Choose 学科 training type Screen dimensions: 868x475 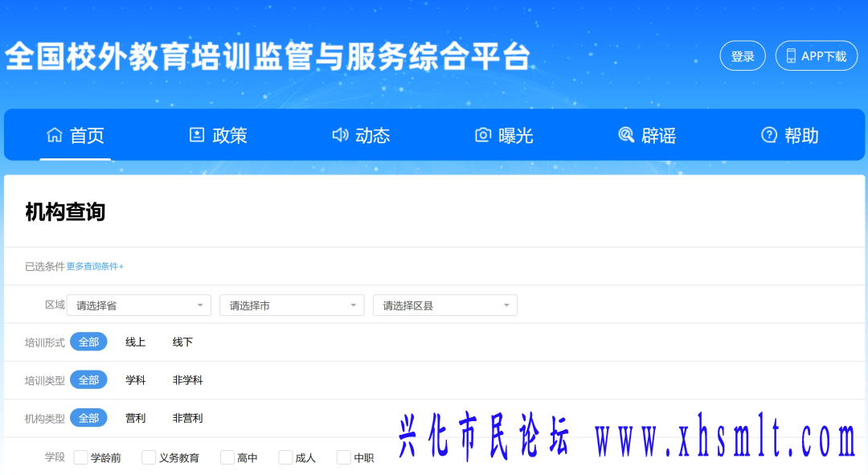(135, 380)
